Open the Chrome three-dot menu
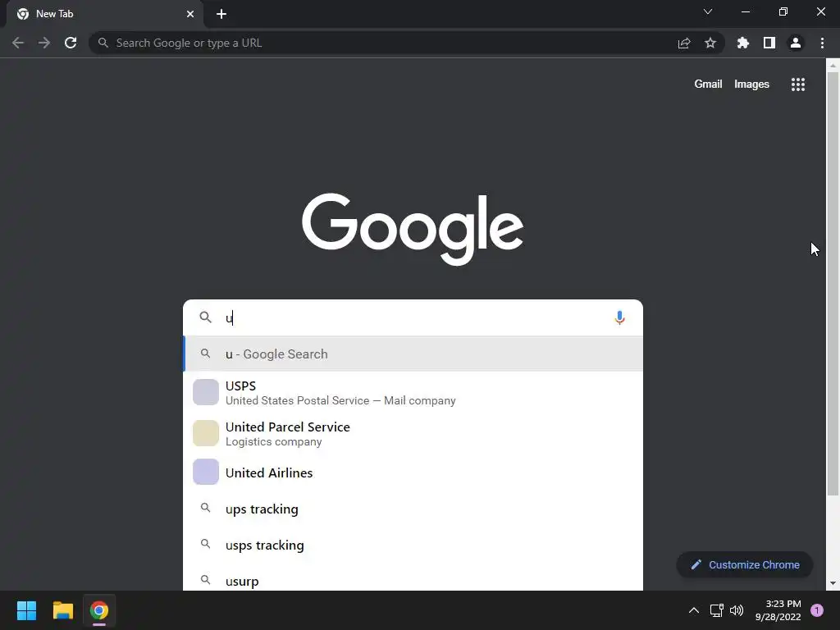This screenshot has height=630, width=840. (x=822, y=43)
